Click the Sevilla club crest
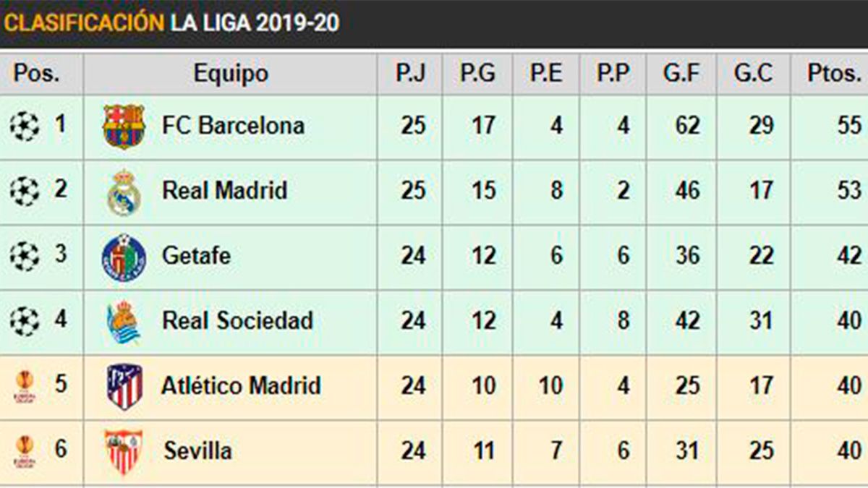This screenshot has width=868, height=488. pos(124,451)
